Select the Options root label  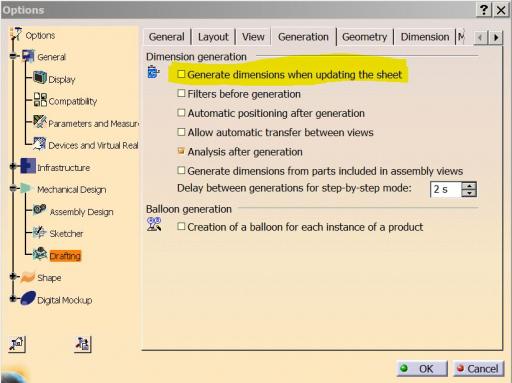click(x=40, y=35)
